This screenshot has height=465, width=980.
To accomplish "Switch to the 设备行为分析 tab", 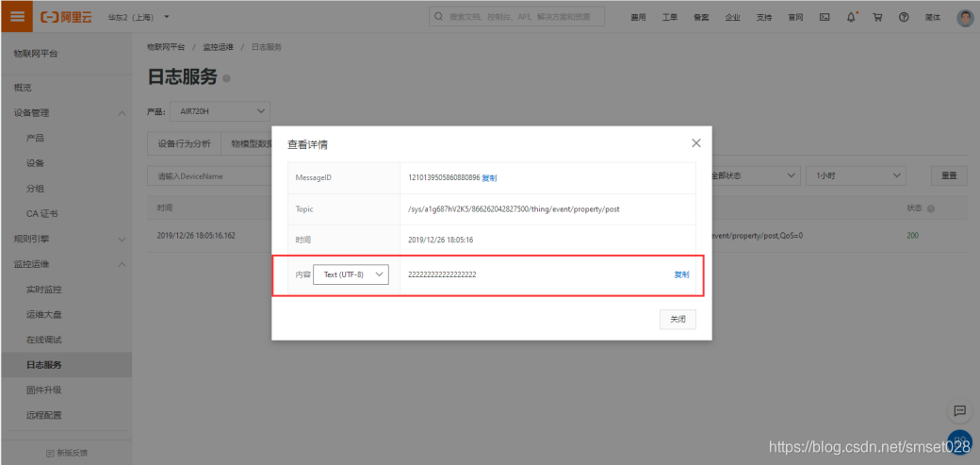I will coord(185,143).
